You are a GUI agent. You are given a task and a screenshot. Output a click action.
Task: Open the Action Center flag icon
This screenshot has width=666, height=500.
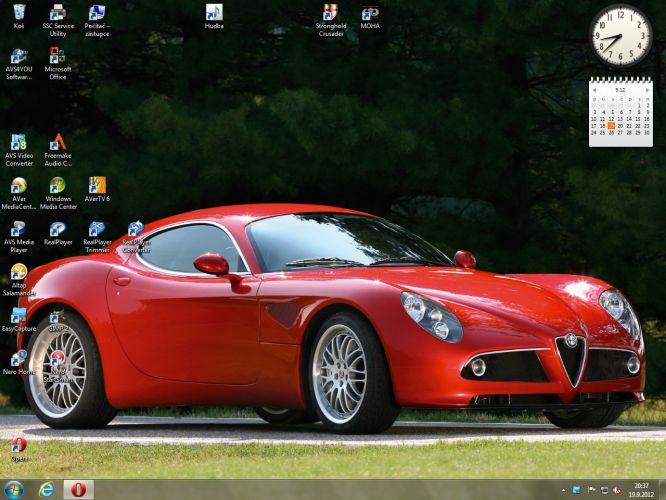point(591,490)
